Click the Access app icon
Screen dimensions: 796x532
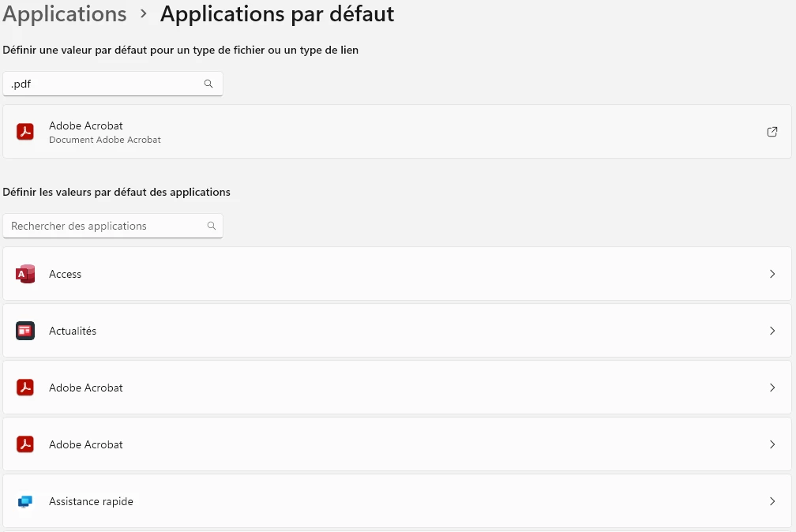pos(25,274)
